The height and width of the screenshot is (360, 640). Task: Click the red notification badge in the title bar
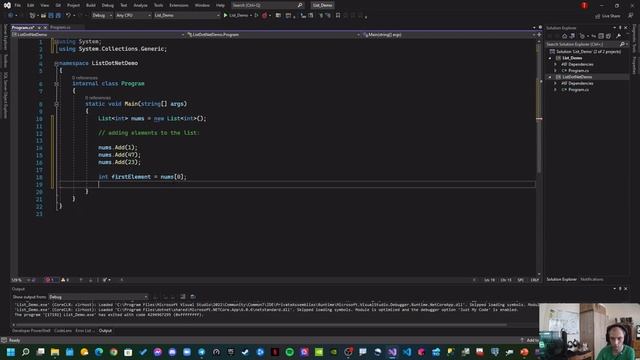pyautogui.click(x=584, y=5)
